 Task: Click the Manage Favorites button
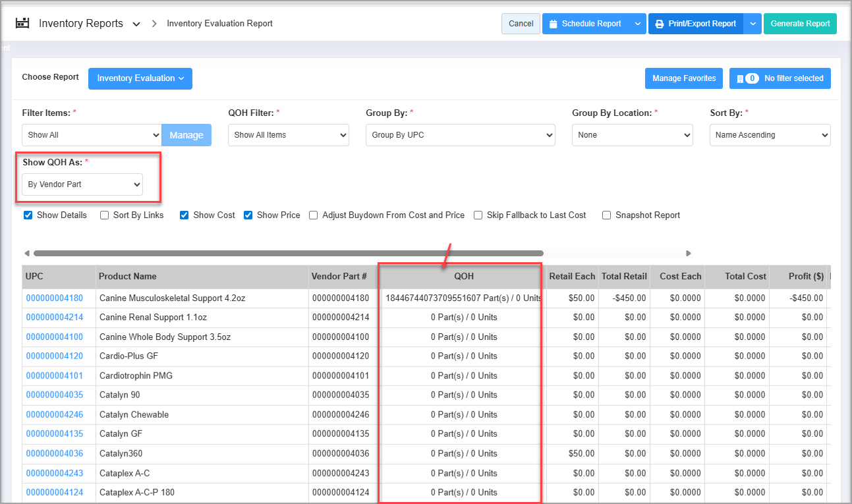coord(683,78)
